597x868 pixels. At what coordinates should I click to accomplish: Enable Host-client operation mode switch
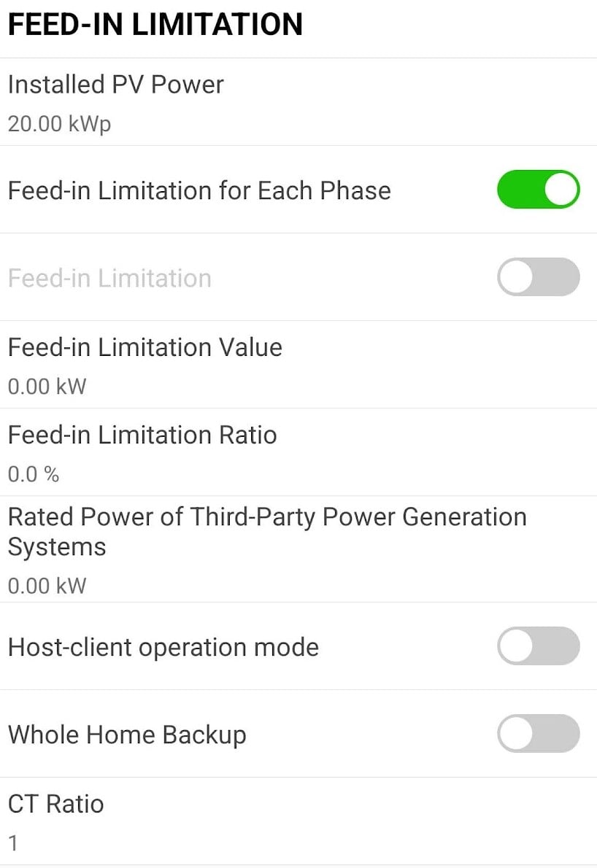point(539,646)
